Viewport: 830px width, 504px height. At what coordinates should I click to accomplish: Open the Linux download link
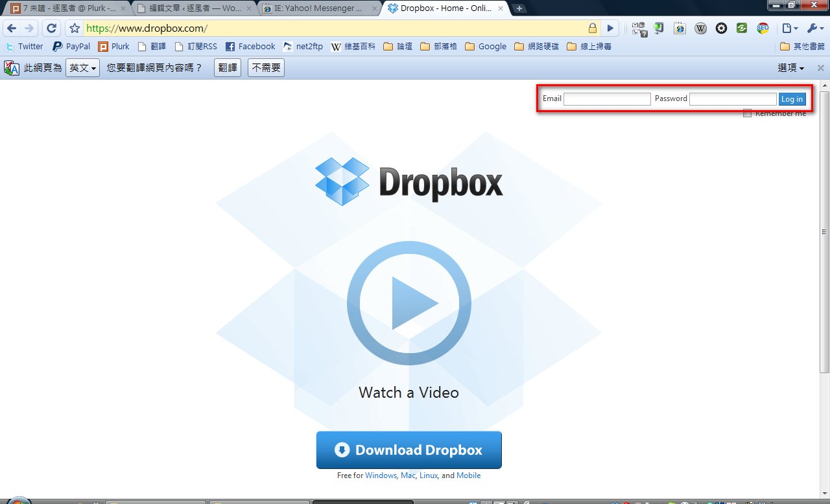pyautogui.click(x=429, y=475)
